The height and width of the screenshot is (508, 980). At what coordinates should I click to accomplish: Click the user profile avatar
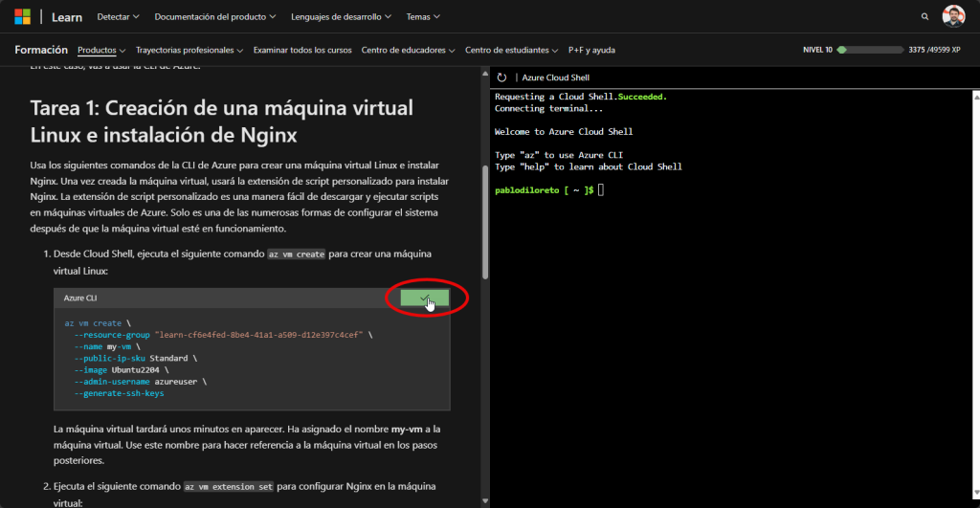point(953,16)
